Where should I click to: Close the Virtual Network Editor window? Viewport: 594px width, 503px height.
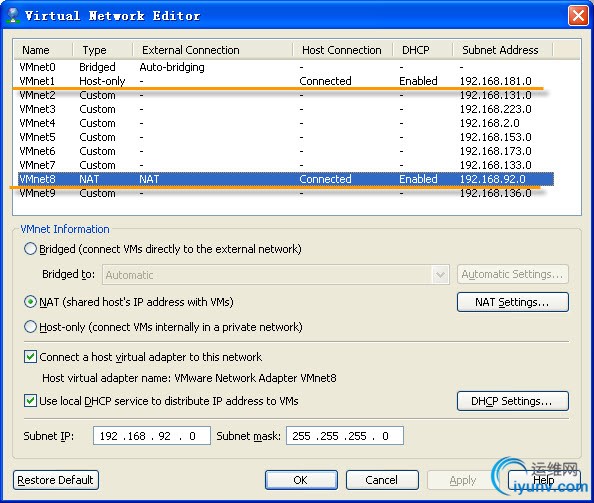pyautogui.click(x=578, y=16)
